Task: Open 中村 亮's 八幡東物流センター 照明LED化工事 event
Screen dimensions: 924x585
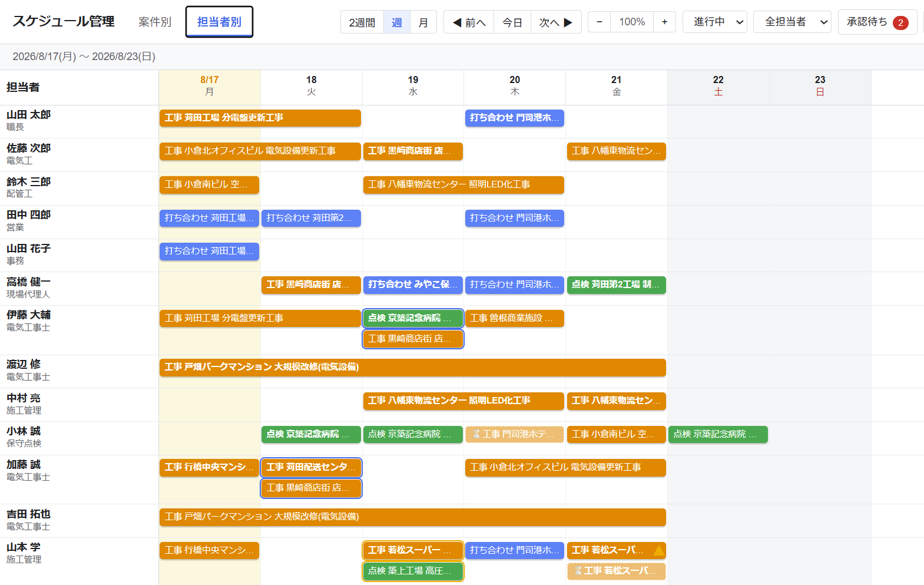Action: coord(463,401)
